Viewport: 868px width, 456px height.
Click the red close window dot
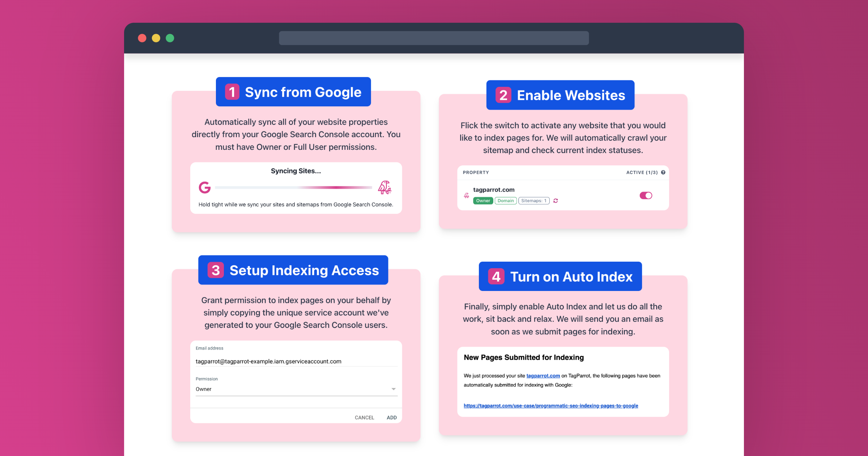click(142, 38)
